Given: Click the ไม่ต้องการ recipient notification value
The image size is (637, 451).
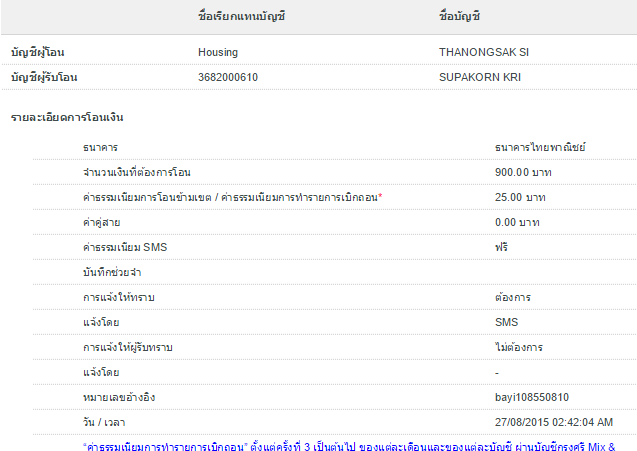Looking at the screenshot, I should [518, 347].
